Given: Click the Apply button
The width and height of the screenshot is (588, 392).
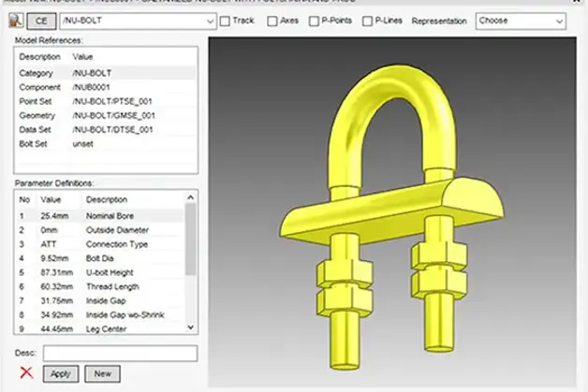Looking at the screenshot, I should (x=61, y=374).
